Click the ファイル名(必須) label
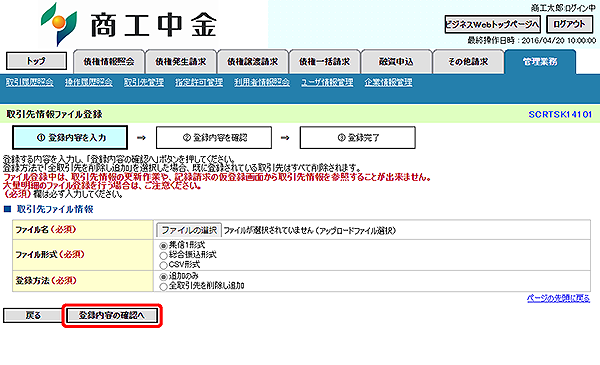This screenshot has height=365, width=600. tap(46, 230)
